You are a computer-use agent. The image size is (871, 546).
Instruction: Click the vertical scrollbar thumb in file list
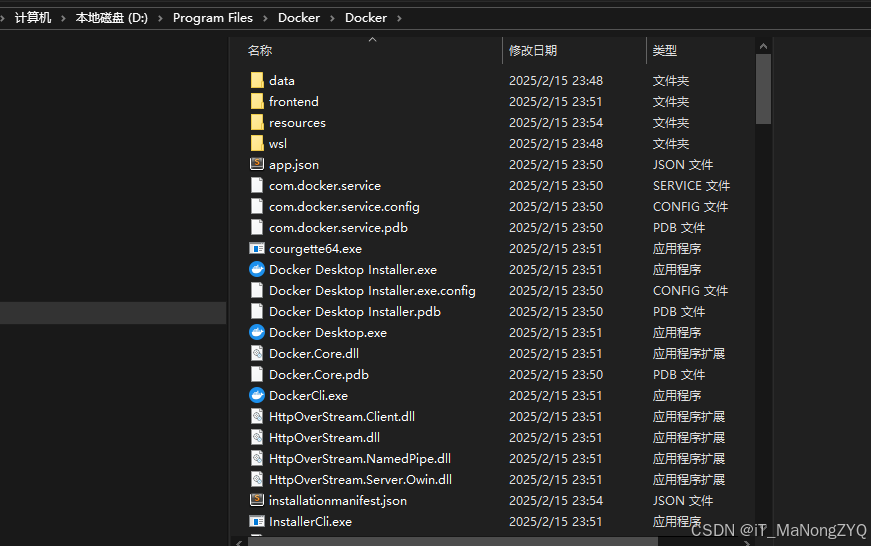tap(763, 88)
